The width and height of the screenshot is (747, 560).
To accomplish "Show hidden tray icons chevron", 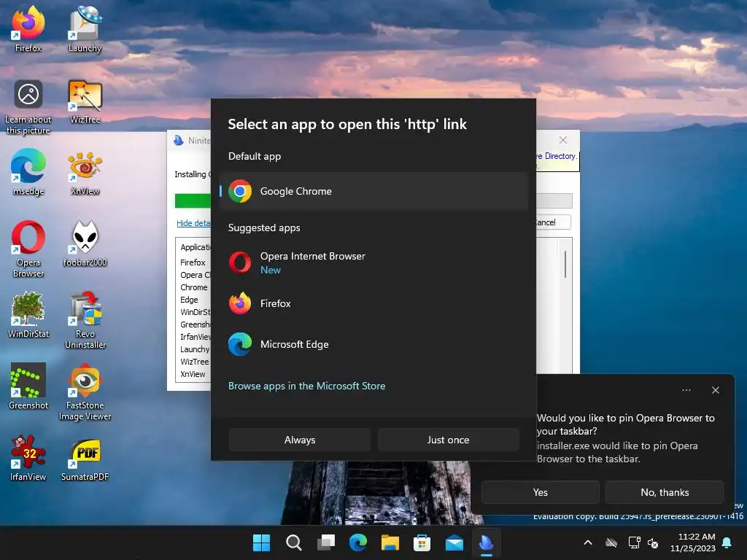I will coord(588,542).
